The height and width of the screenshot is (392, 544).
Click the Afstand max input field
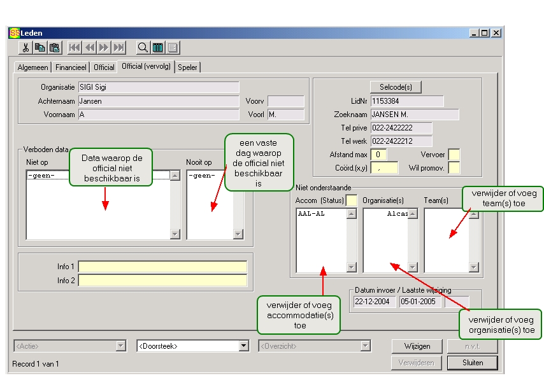[378, 154]
